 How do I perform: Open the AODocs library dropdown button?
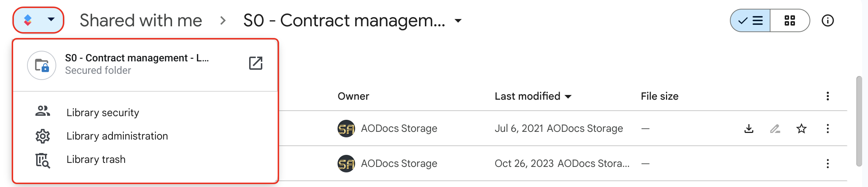coord(38,20)
